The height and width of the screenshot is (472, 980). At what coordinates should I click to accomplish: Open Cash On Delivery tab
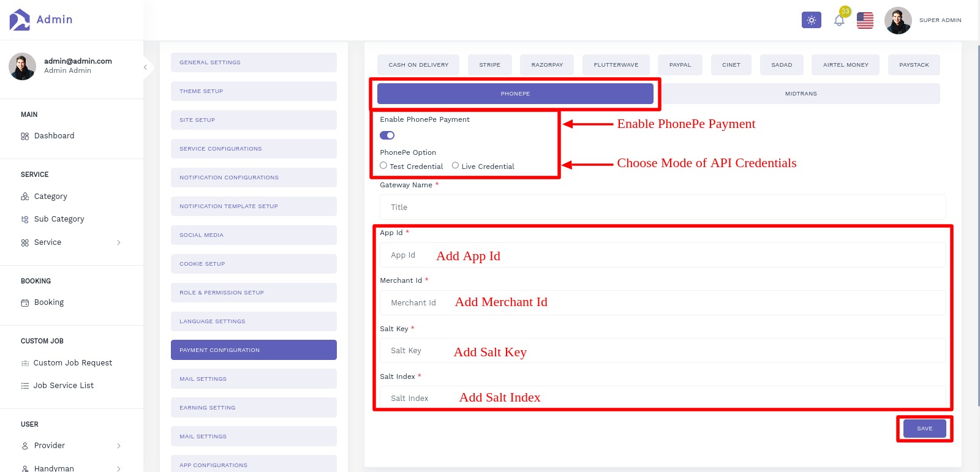pos(418,65)
